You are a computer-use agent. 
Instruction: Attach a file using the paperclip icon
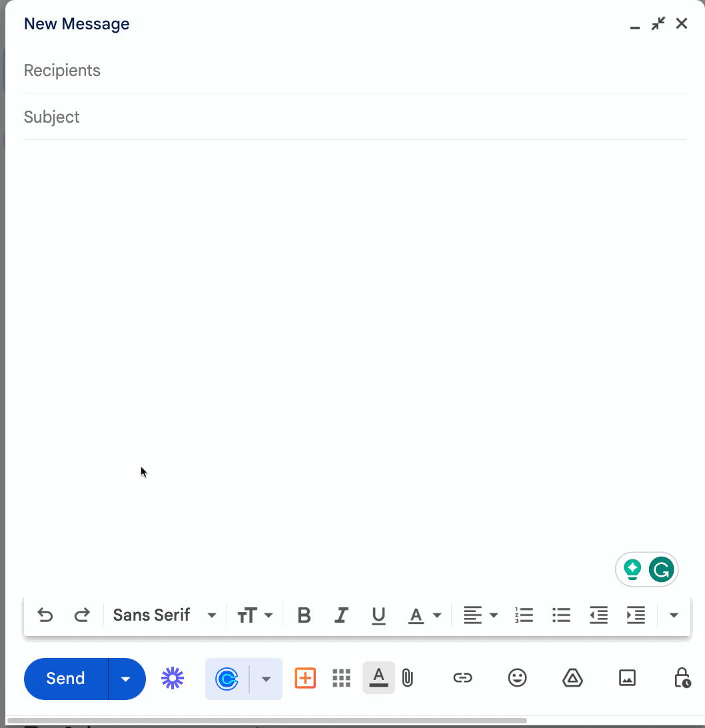coord(407,678)
